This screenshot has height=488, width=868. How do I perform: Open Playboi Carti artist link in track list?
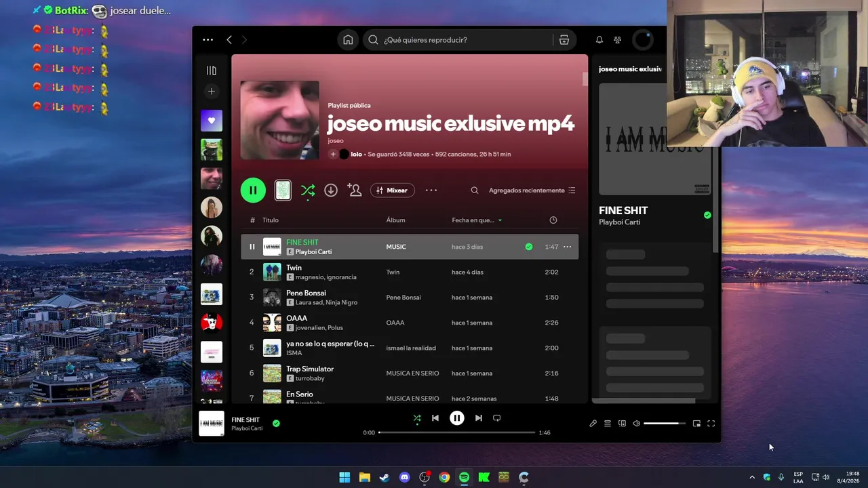click(x=313, y=252)
